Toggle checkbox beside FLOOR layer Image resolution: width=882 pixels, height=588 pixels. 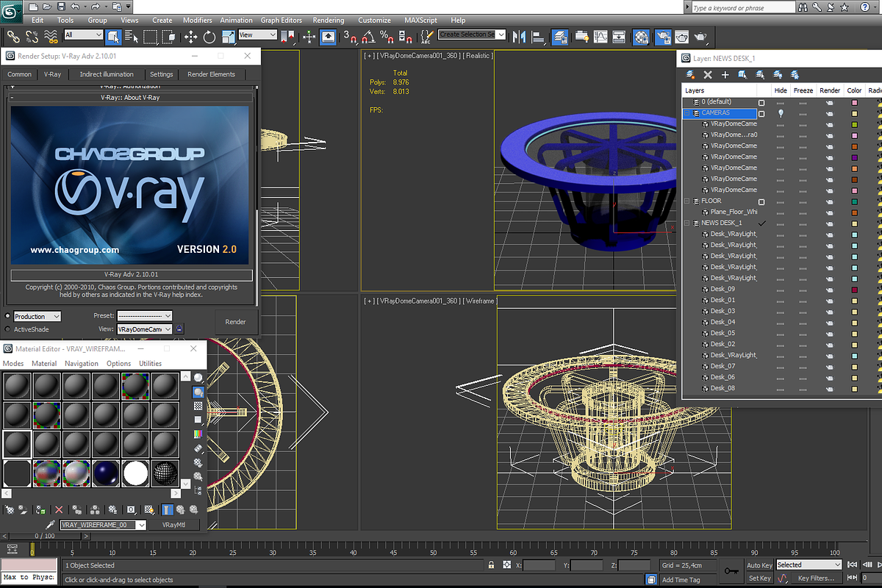(761, 201)
